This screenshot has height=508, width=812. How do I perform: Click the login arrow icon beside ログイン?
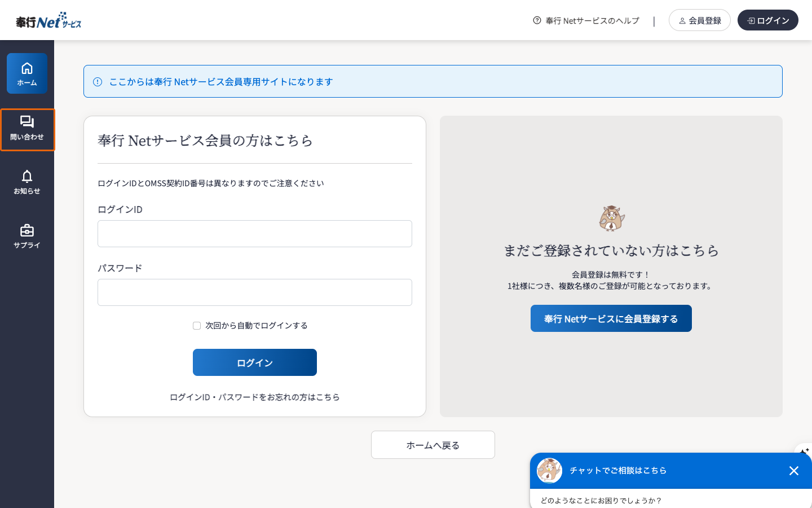click(x=751, y=20)
